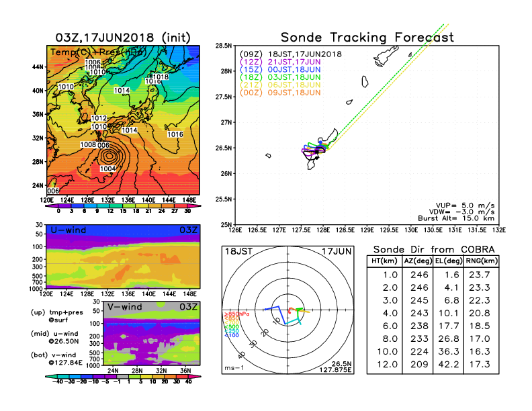Click the '<100' blue hodograph legend entry

coord(231,335)
